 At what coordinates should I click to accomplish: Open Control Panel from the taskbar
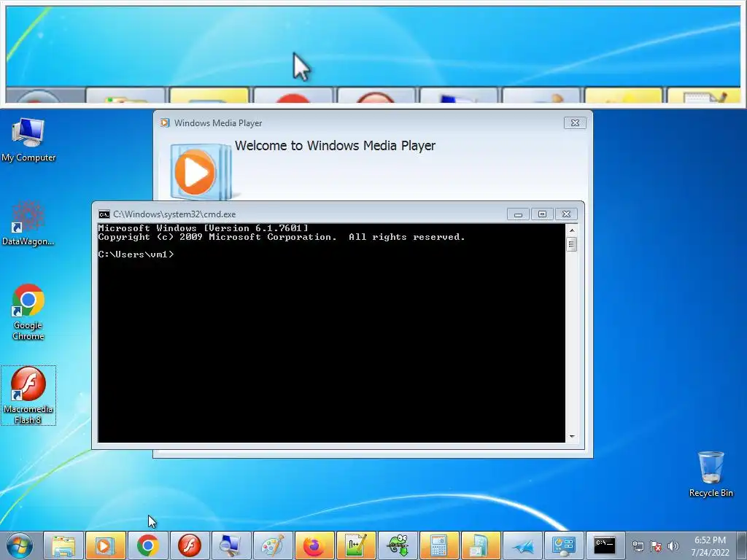point(565,545)
